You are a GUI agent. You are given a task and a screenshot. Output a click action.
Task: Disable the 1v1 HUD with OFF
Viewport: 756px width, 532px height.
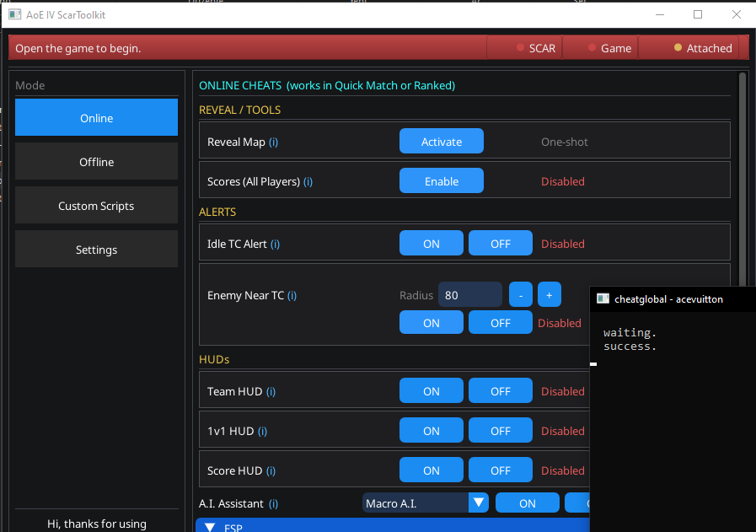[501, 430]
